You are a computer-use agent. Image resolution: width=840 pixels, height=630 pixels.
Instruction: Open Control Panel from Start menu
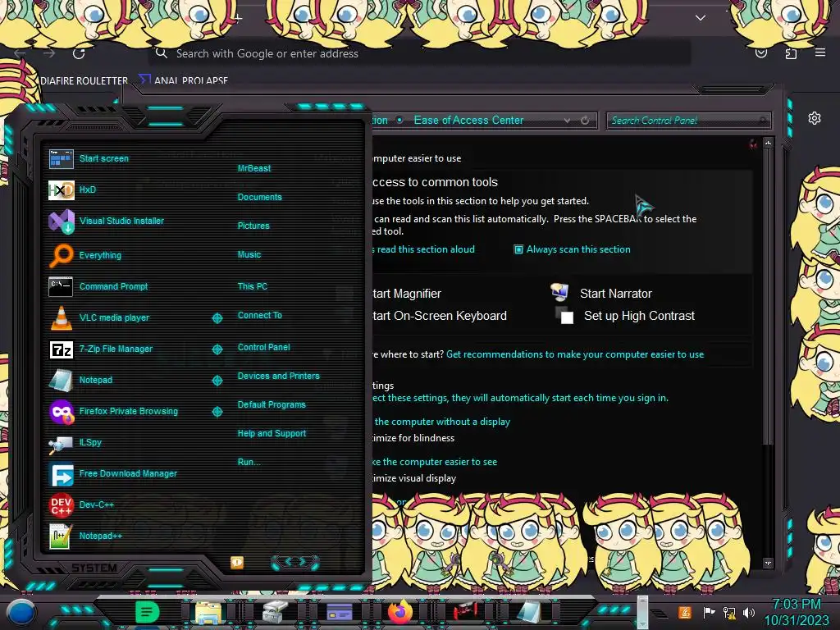tap(263, 347)
